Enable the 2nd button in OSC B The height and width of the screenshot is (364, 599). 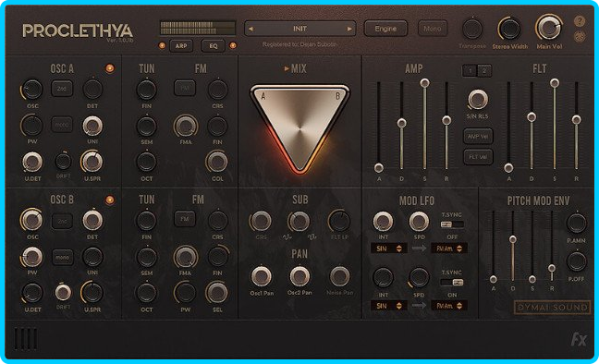[62, 221]
